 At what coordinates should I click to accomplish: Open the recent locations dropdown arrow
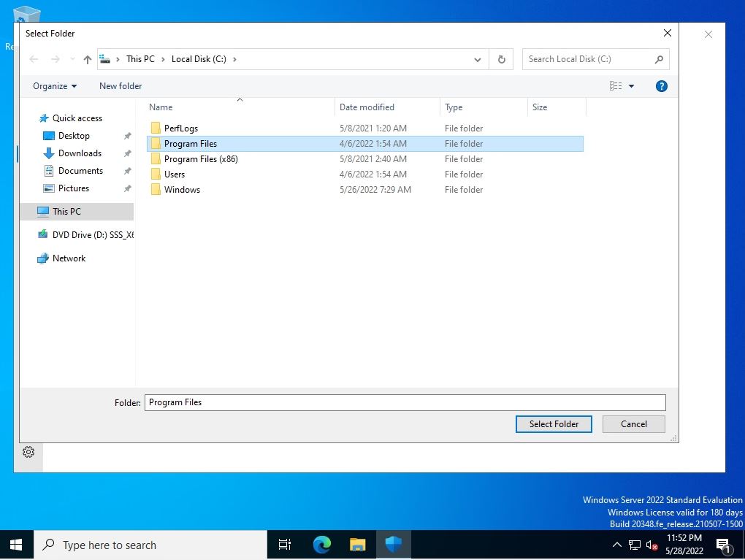click(72, 59)
